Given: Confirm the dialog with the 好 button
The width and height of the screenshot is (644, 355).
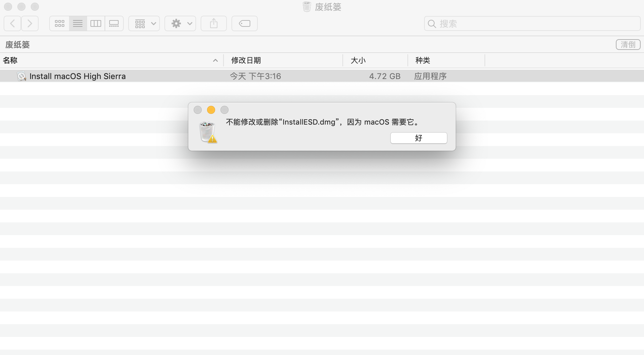Looking at the screenshot, I should tap(418, 138).
